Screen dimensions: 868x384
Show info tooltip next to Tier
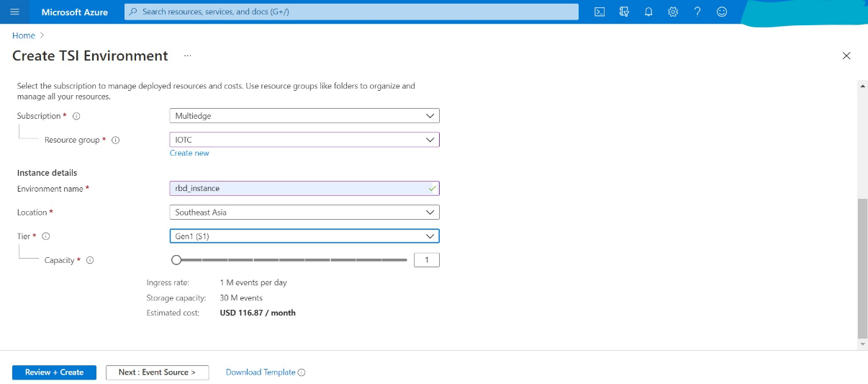click(46, 236)
